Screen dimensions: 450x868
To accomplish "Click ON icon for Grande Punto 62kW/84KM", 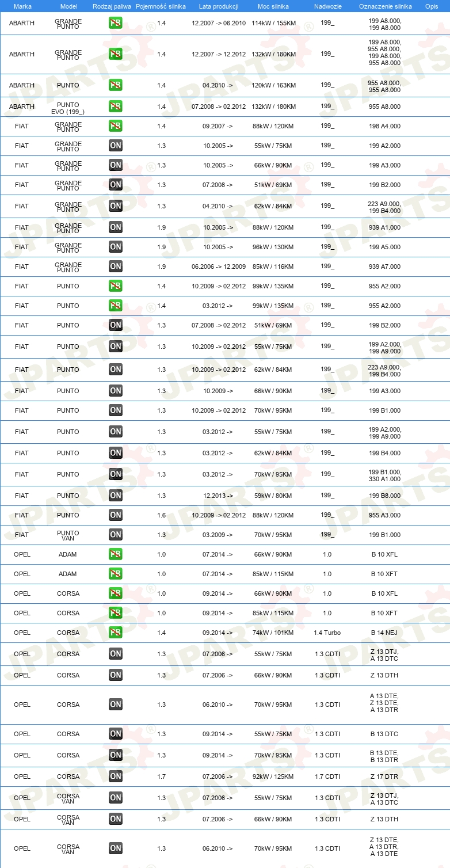I will coord(116,206).
